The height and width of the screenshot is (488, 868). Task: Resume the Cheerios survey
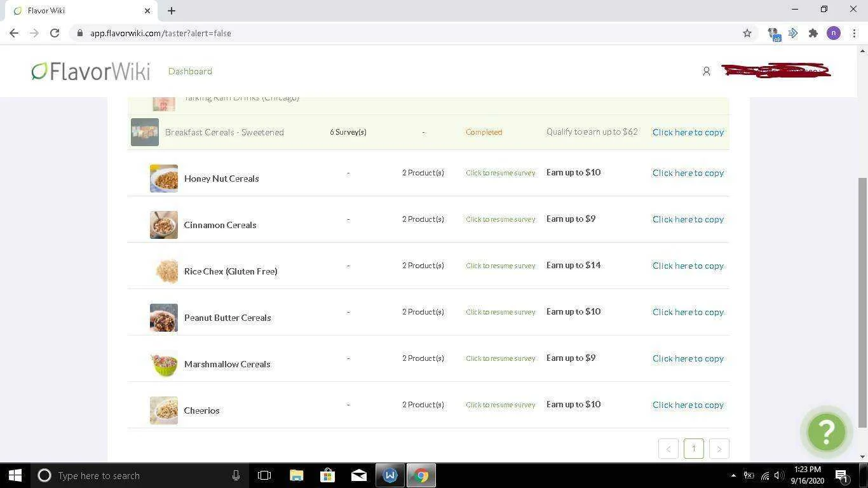pos(501,405)
